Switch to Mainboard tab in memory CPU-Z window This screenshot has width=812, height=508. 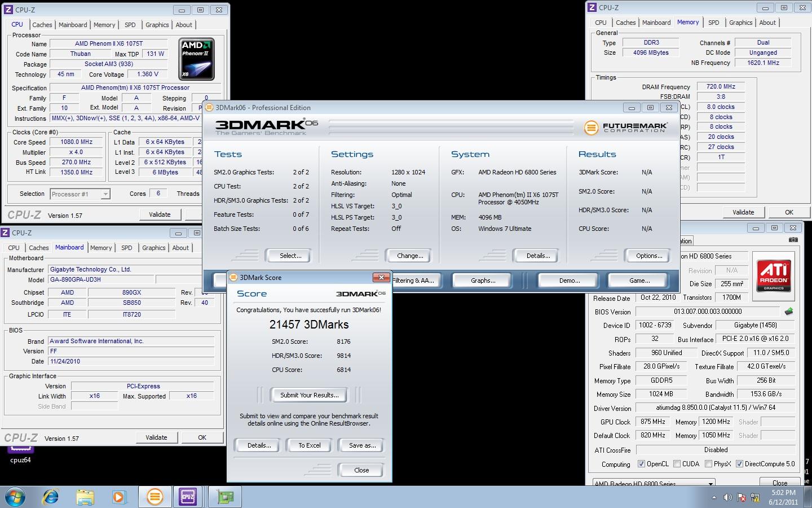tap(657, 23)
